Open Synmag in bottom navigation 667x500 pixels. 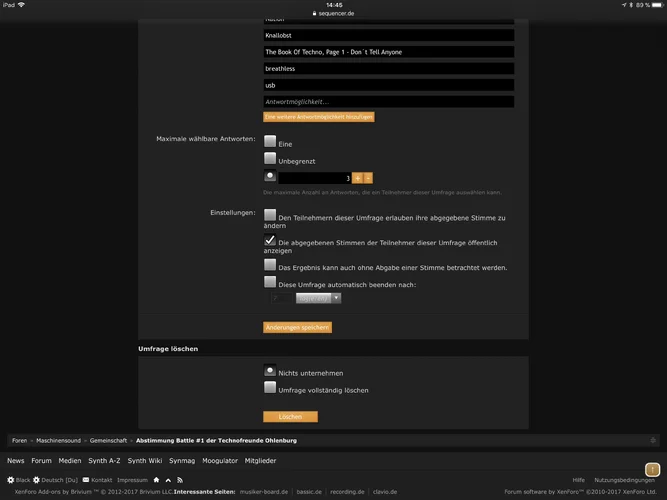[x=182, y=460]
